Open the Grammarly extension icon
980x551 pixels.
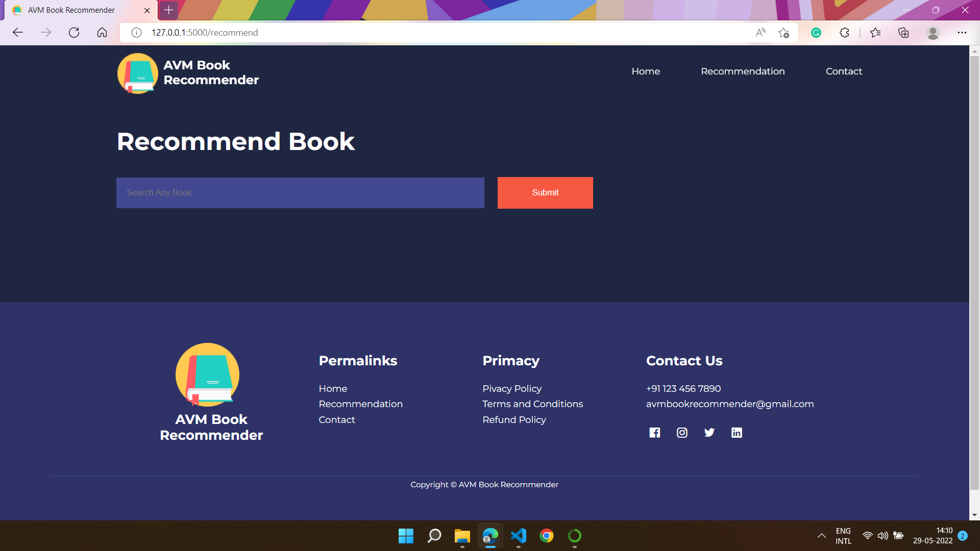coord(816,33)
